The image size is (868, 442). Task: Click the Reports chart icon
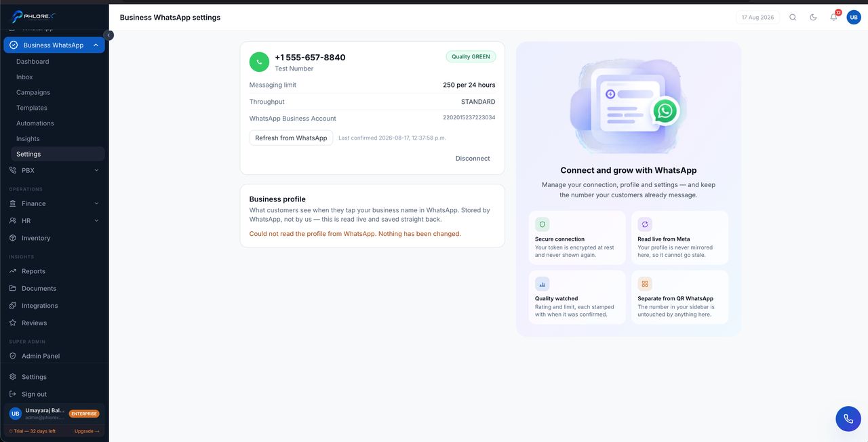[13, 271]
